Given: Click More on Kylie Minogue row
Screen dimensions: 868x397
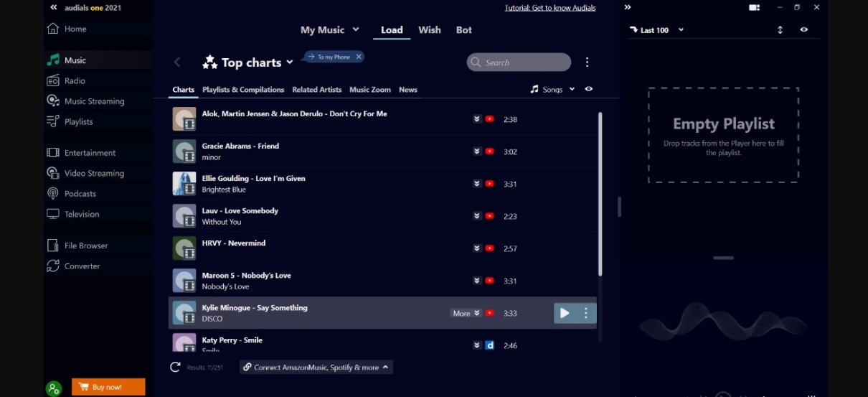Looking at the screenshot, I should point(466,313).
